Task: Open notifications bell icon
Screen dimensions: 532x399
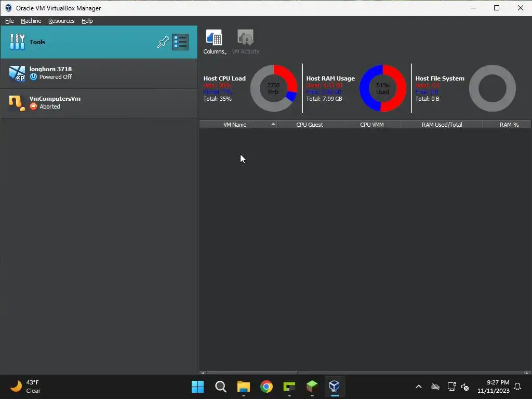Action: click(518, 387)
